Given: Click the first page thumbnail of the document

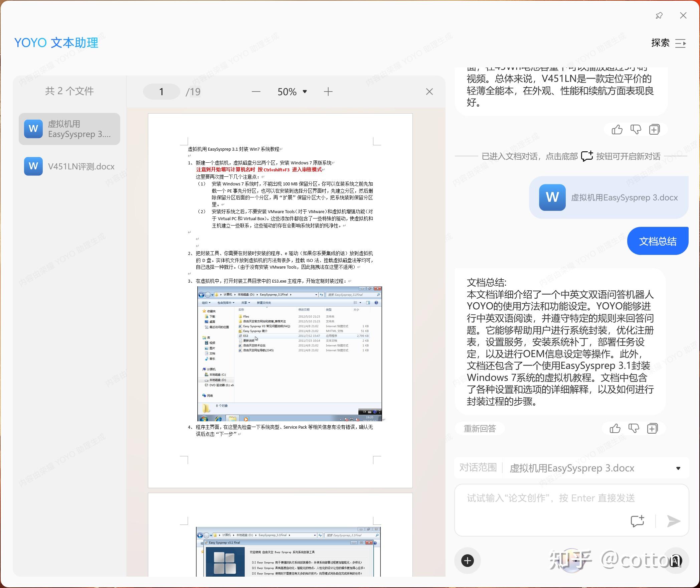Looking at the screenshot, I should point(280,301).
